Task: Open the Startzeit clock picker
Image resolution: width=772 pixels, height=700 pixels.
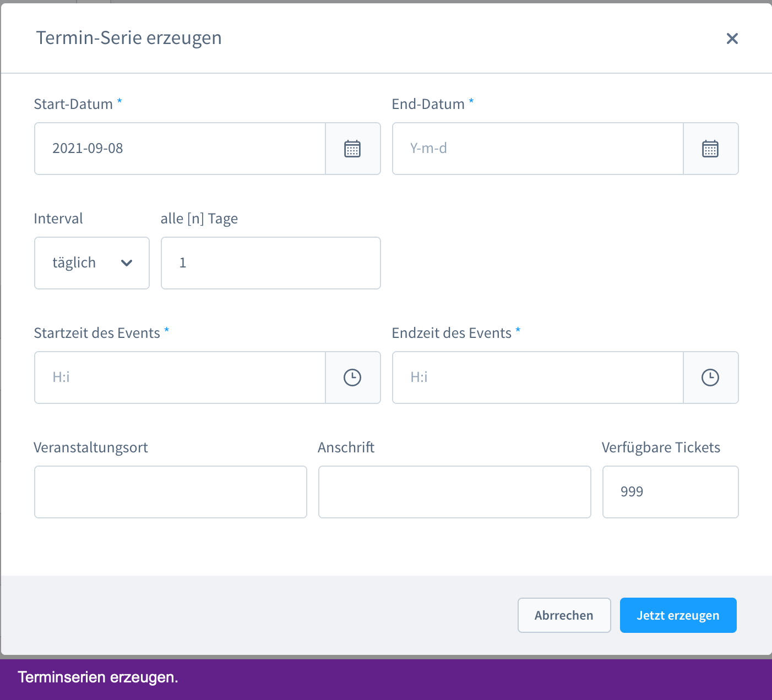Action: 352,378
